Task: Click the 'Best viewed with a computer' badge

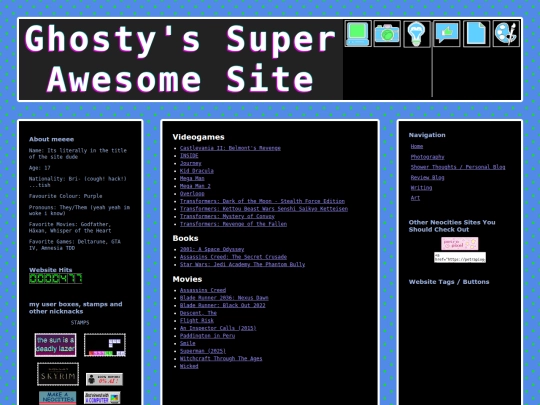Action: tap(102, 397)
